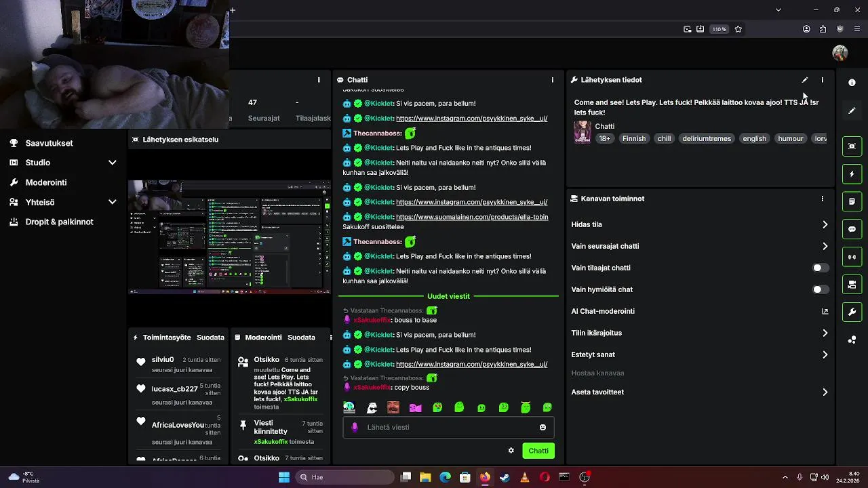Click the 18+ stream tag
Viewport: 868px width, 488px height.
(604, 138)
